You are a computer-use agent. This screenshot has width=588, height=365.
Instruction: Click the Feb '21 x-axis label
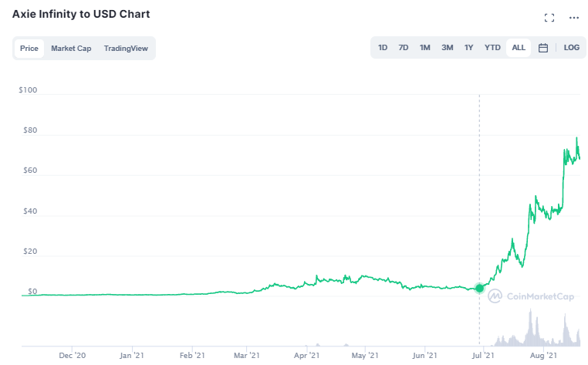tap(192, 355)
